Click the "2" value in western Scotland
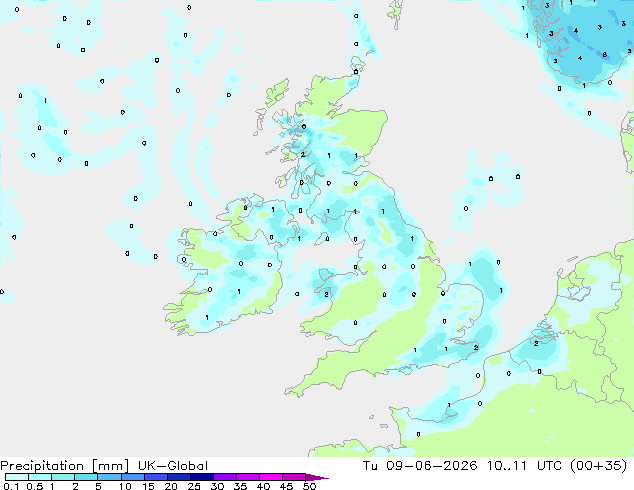Image resolution: width=634 pixels, height=490 pixels. 302,154
